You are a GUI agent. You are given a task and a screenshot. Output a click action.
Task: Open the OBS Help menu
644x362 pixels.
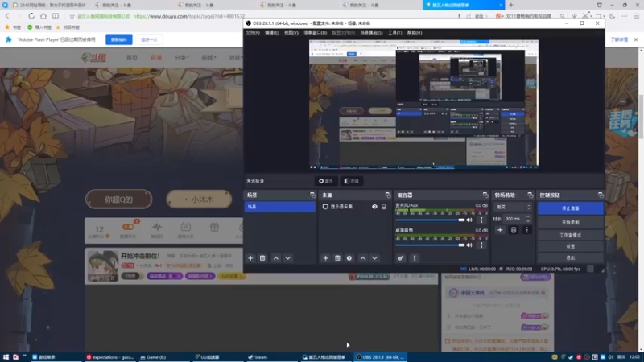pos(415,32)
